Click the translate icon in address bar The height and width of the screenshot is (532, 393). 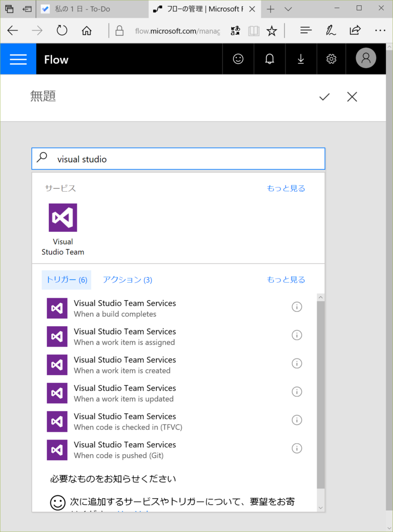pos(235,31)
